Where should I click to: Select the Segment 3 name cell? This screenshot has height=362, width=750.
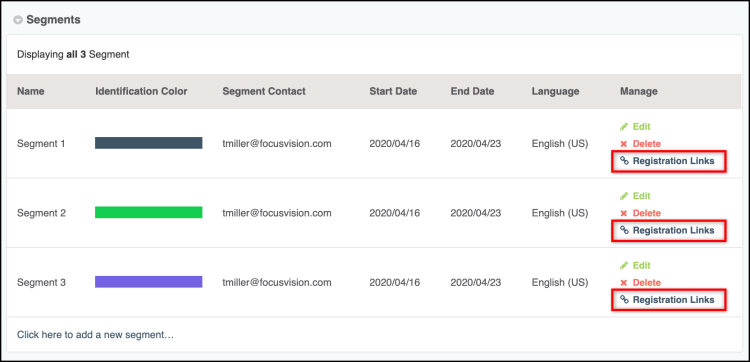(x=41, y=282)
